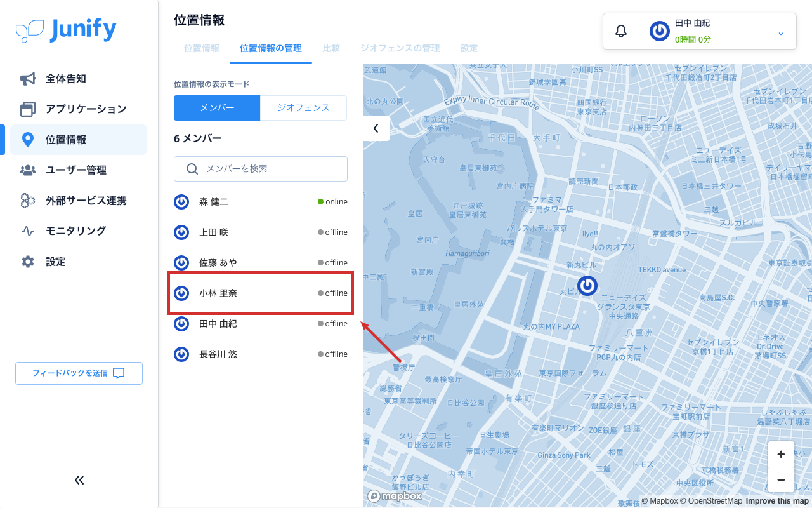Image resolution: width=812 pixels, height=508 pixels.
Task: Open the OpenStreetMap attribution link
Action: coord(711,501)
